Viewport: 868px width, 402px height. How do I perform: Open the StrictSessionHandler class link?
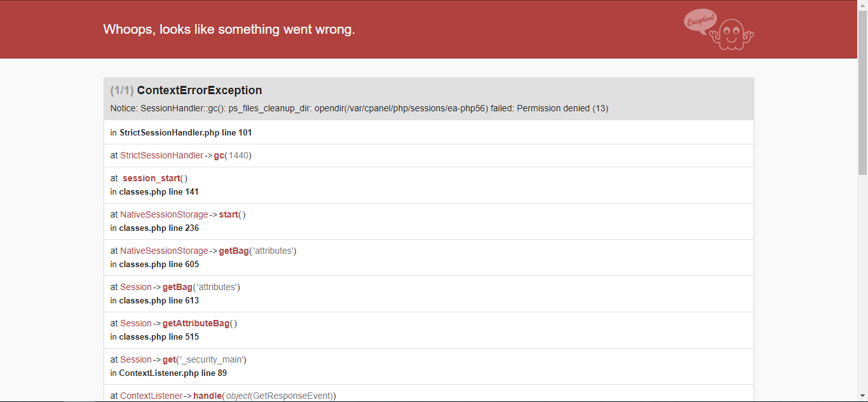coord(161,155)
